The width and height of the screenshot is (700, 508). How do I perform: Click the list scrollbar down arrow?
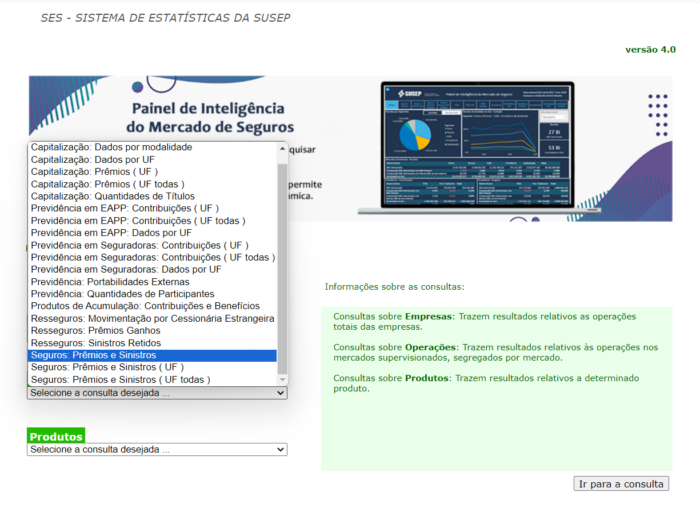click(282, 380)
